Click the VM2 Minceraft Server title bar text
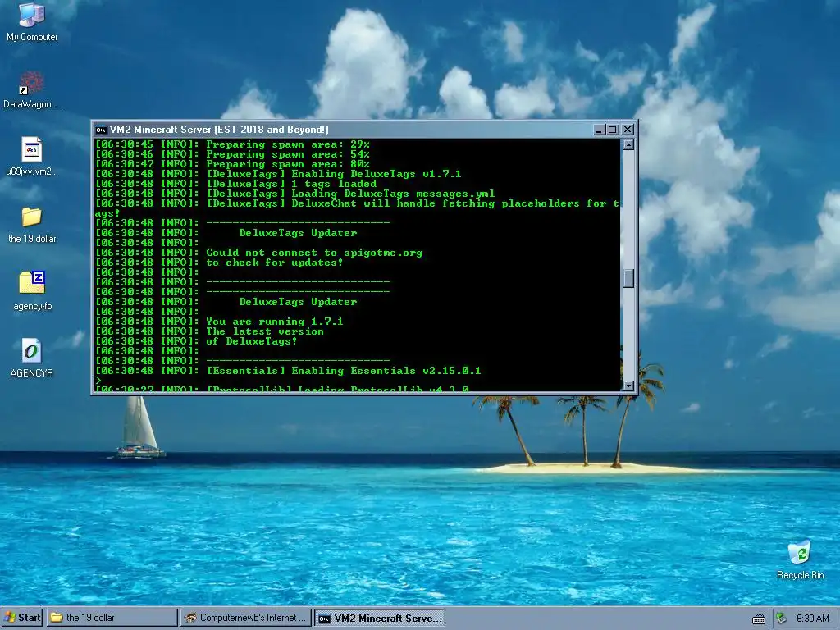840x630 pixels. point(219,130)
